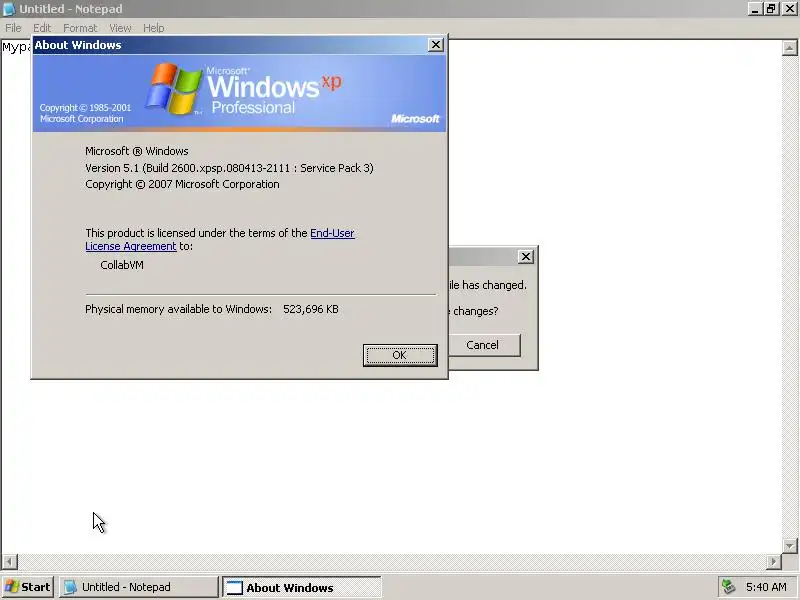
Task: Click the About Windows taskbar window icon
Action: click(x=234, y=587)
